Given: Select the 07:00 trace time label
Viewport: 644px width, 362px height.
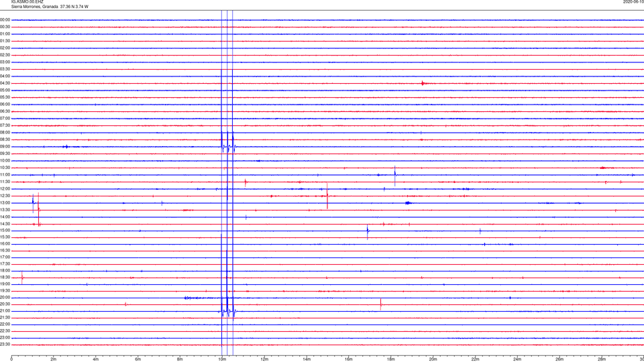Looking at the screenshot, I should [x=5, y=119].
